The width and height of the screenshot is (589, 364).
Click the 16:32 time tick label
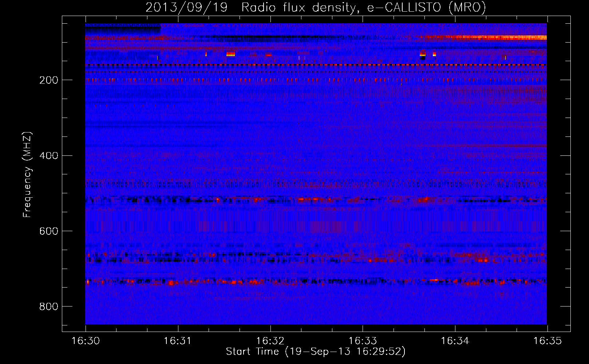coord(270,341)
